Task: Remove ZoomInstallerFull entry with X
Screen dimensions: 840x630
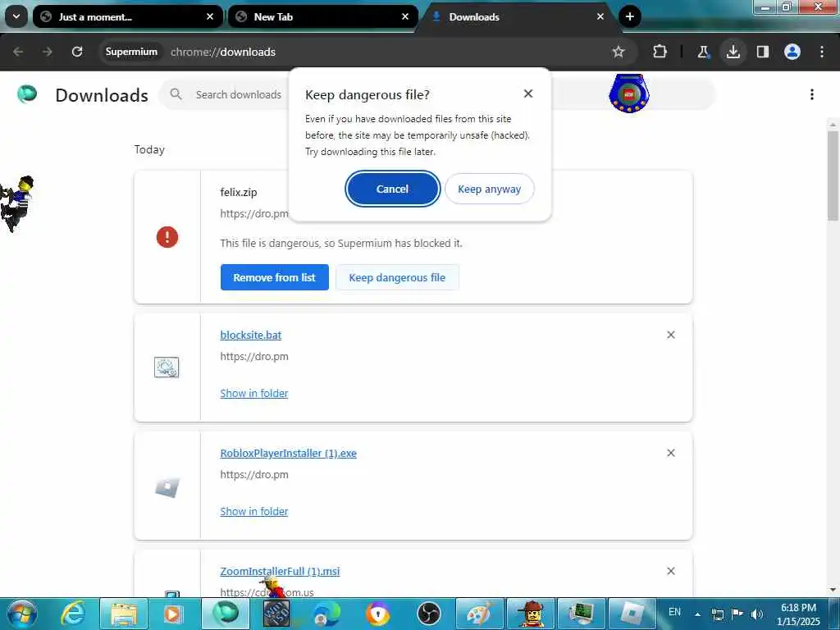Action: coord(671,571)
